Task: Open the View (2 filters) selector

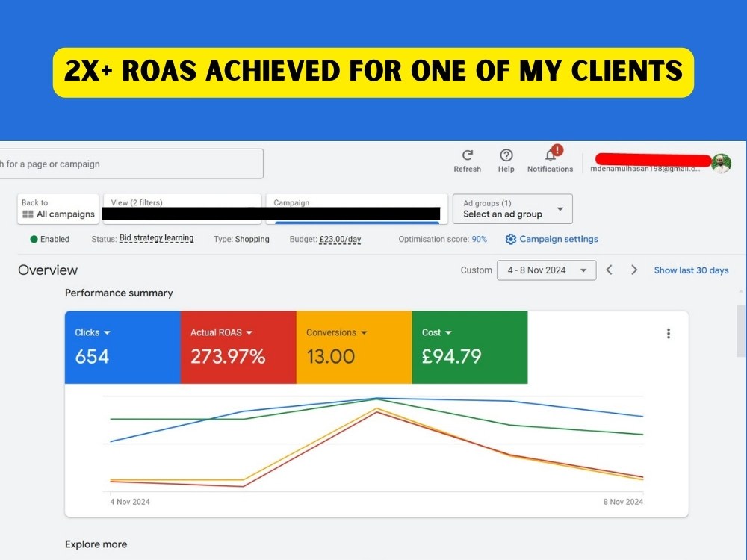Action: tap(182, 208)
